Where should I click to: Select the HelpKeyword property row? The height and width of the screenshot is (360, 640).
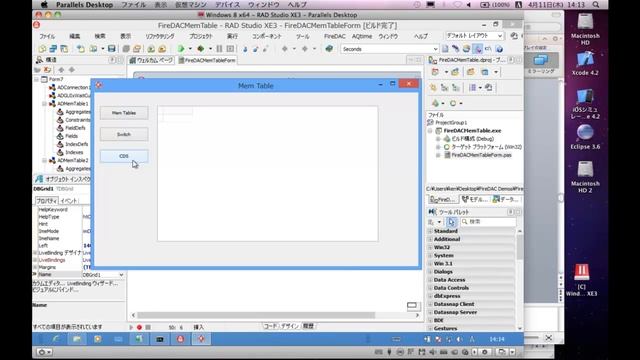[x=61, y=209]
